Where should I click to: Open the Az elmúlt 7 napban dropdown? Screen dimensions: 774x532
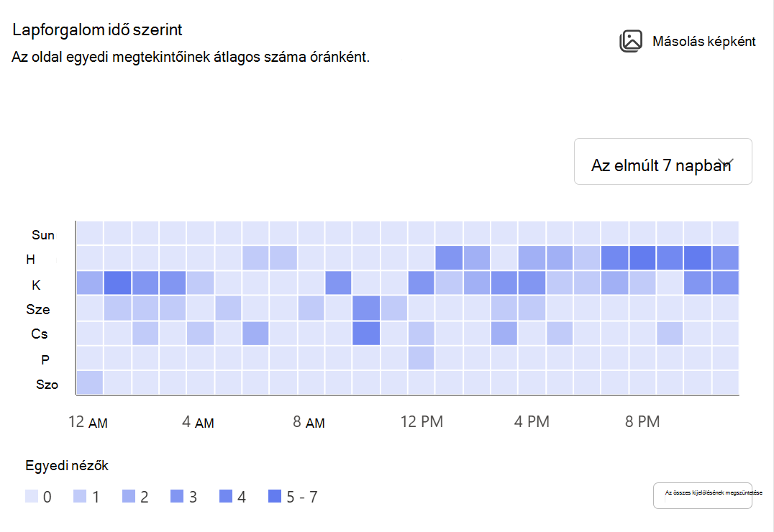(663, 161)
